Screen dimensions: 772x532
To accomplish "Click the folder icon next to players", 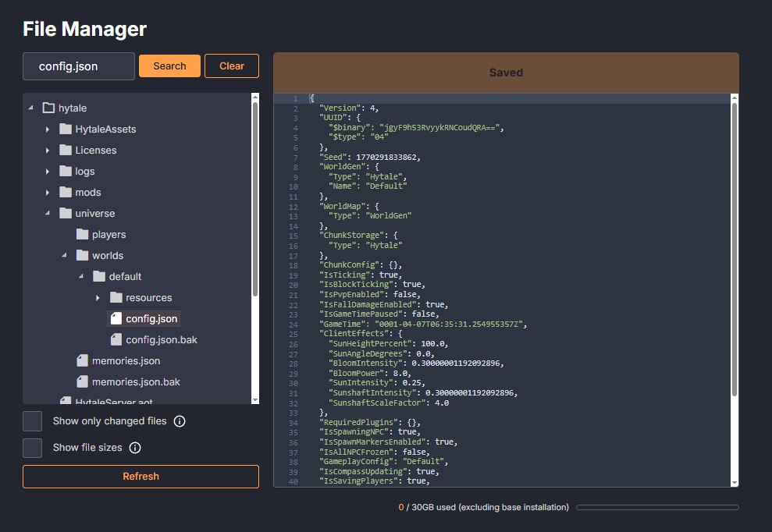I will coord(84,234).
